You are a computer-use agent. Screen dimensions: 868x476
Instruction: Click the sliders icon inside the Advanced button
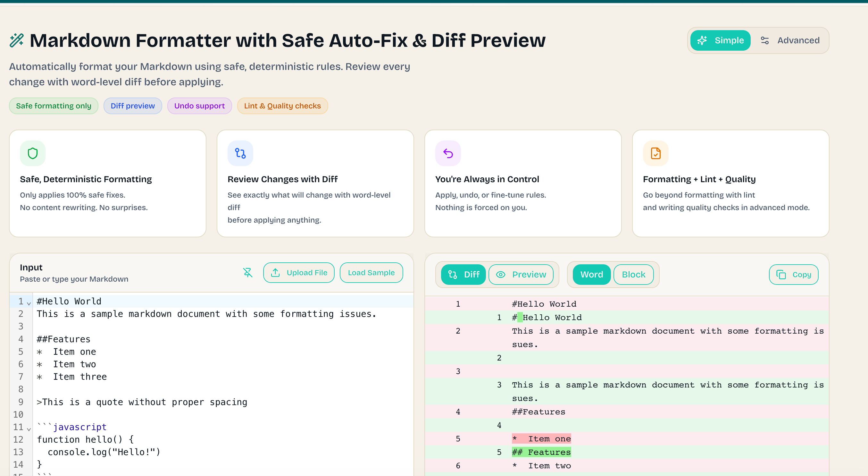coord(765,40)
